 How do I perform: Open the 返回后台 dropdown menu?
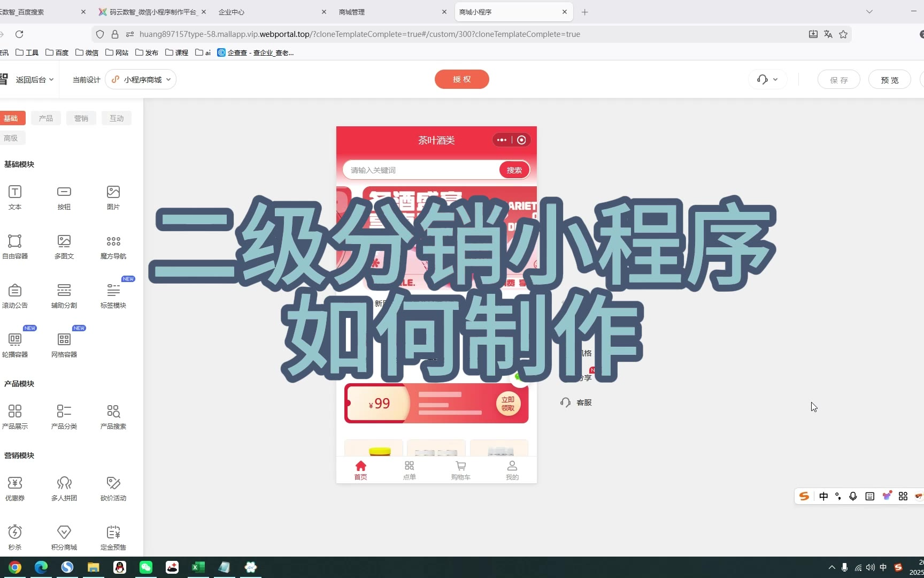[x=34, y=80]
